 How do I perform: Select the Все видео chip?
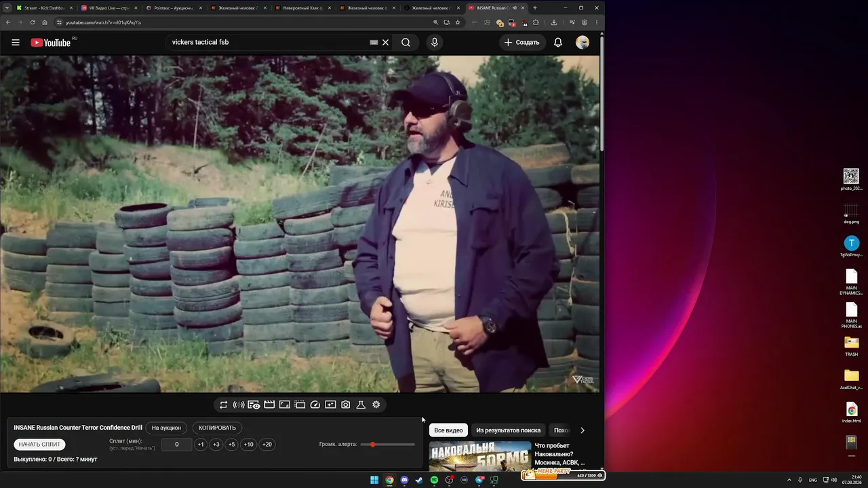(448, 430)
